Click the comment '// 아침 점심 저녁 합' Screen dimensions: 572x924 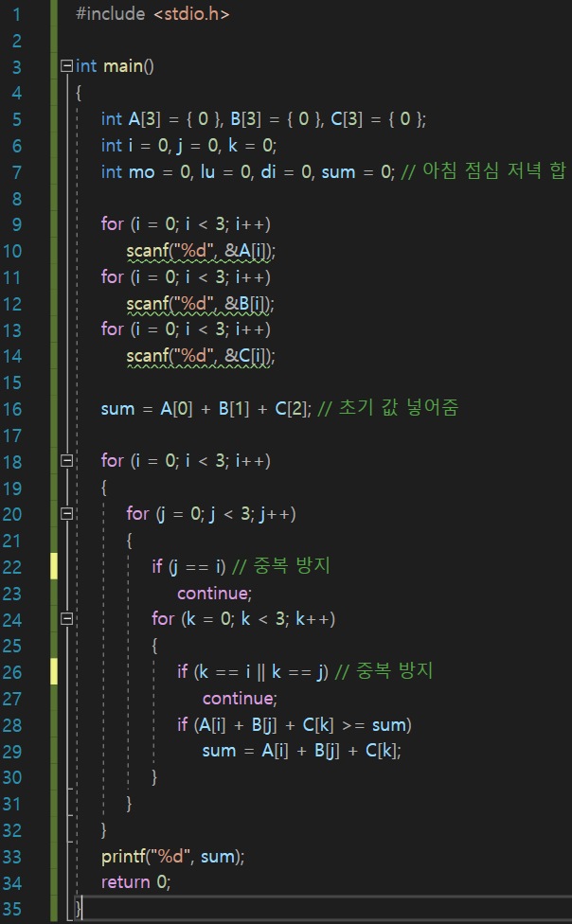point(484,171)
